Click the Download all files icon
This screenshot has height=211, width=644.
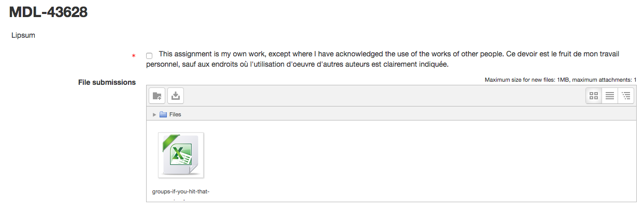[176, 96]
